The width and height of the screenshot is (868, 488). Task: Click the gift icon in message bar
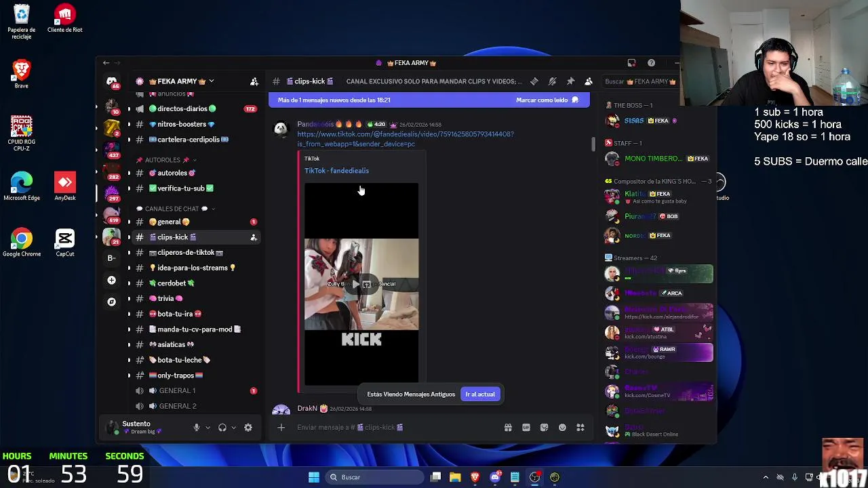(x=508, y=428)
